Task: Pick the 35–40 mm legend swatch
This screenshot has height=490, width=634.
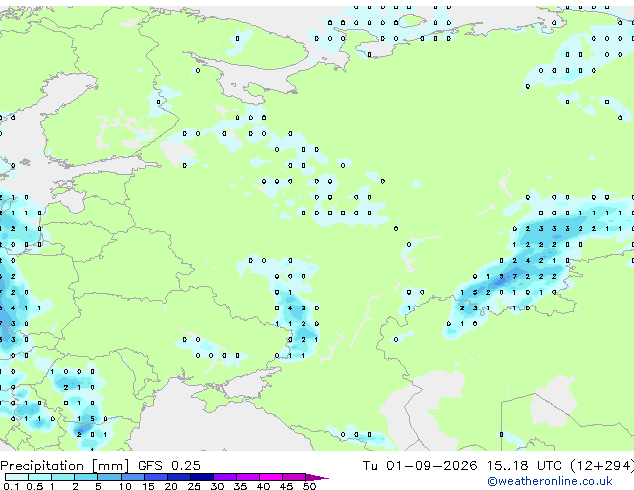Action: pyautogui.click(x=248, y=477)
